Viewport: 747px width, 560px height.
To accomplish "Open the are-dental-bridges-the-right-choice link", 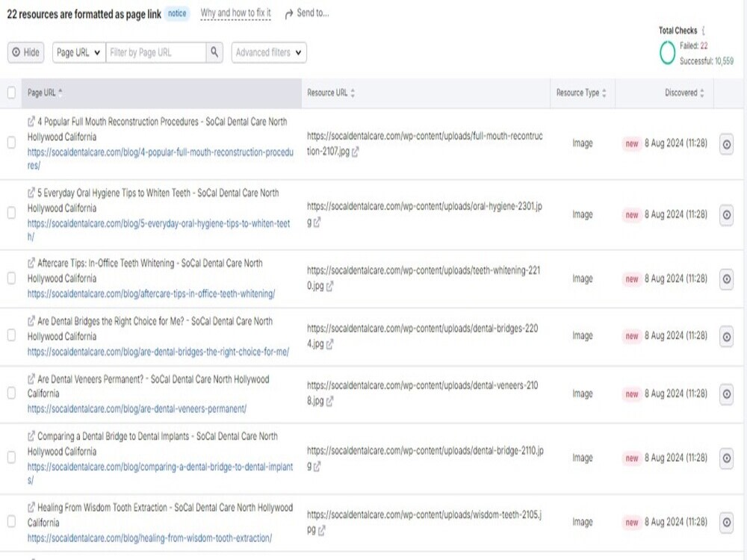I will pyautogui.click(x=158, y=352).
